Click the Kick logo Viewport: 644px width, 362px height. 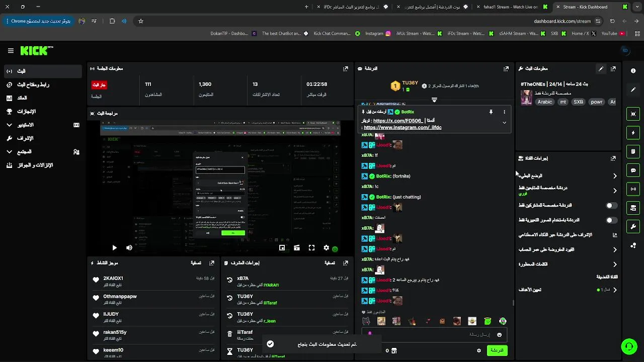tap(36, 51)
